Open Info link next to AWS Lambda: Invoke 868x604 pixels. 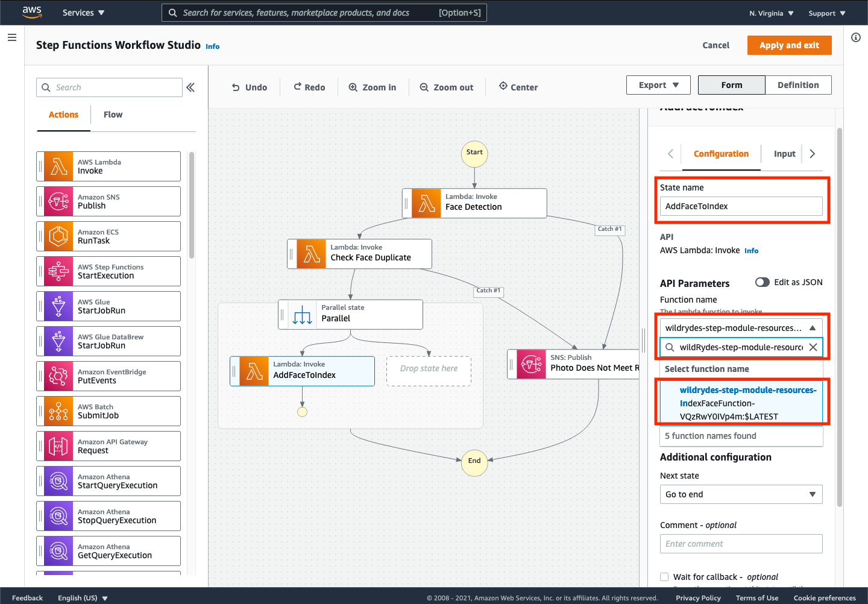pyautogui.click(x=751, y=251)
